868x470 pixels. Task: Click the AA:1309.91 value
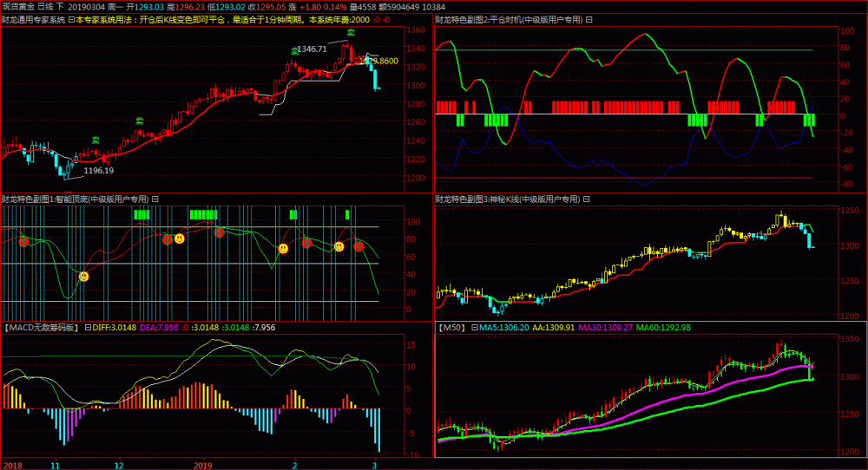[x=554, y=327]
